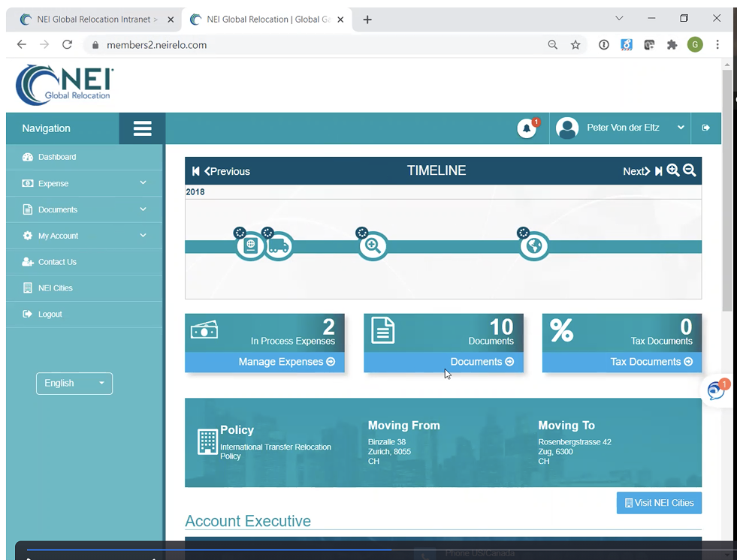Click the logout arrow icon in header

click(705, 128)
